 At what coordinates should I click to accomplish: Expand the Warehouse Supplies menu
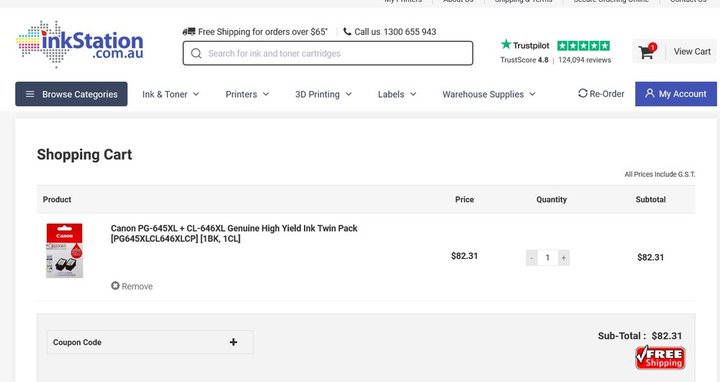(489, 94)
